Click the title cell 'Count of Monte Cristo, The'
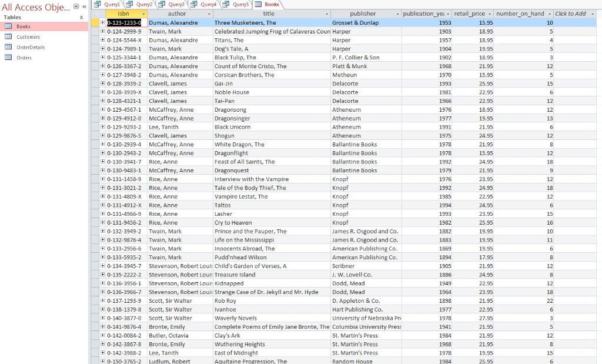Image resolution: width=602 pixels, height=364 pixels. tap(271, 66)
